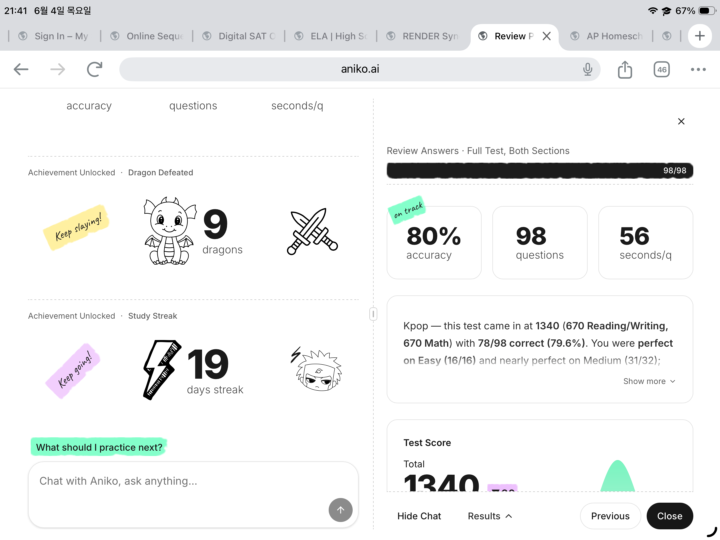This screenshot has height=540, width=720.
Task: Click Hide Chat button
Action: [419, 516]
